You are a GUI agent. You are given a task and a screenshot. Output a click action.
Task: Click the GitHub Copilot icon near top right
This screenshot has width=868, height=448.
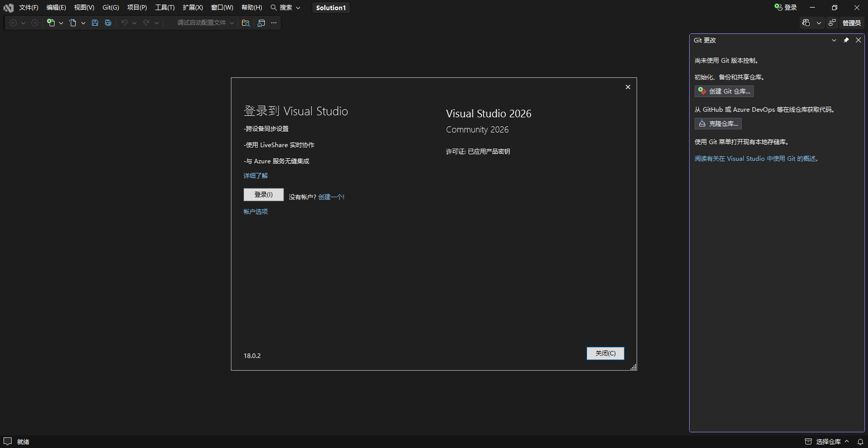tap(806, 23)
